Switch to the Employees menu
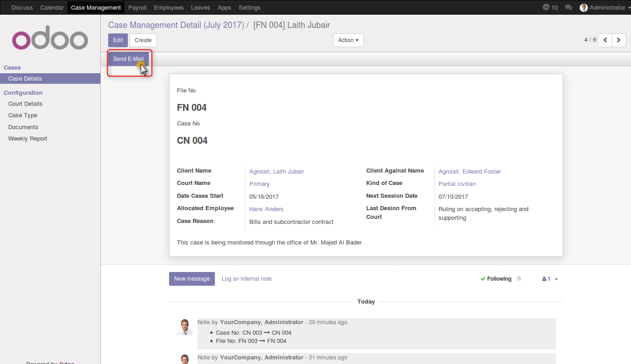Image resolution: width=631 pixels, height=364 pixels. (169, 7)
